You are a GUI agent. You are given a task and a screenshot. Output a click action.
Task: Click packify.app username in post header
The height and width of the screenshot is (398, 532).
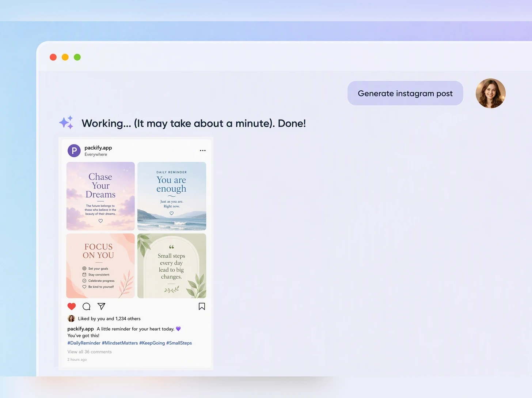click(98, 148)
